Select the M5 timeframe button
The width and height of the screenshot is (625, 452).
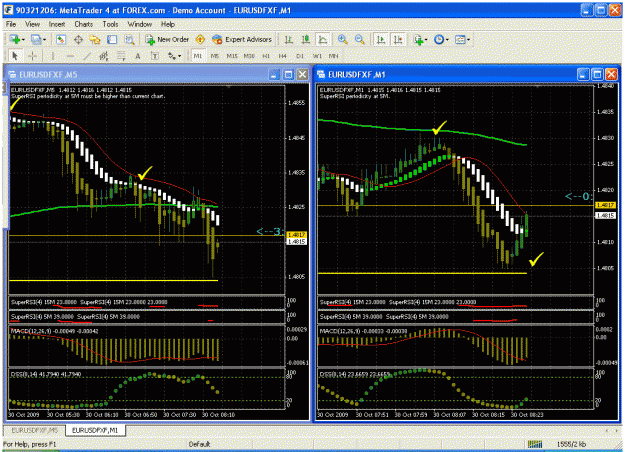(214, 56)
